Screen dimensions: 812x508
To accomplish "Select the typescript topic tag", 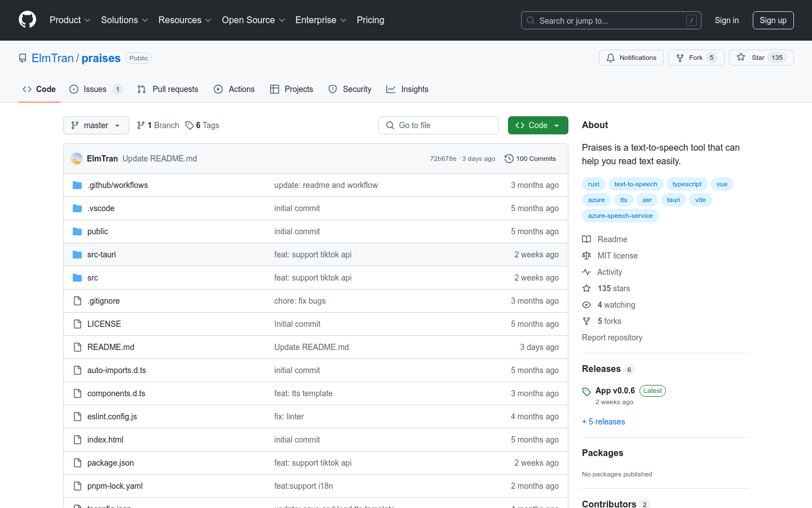I will click(x=687, y=184).
